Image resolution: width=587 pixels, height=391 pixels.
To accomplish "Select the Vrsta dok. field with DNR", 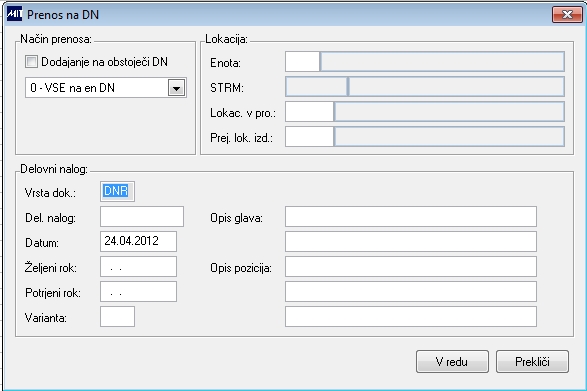I will (117, 191).
